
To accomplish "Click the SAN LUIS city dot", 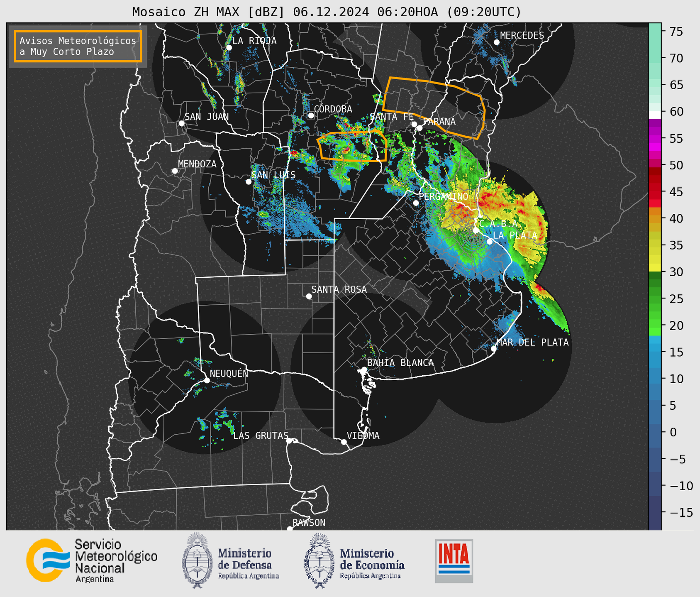I will 249,182.
